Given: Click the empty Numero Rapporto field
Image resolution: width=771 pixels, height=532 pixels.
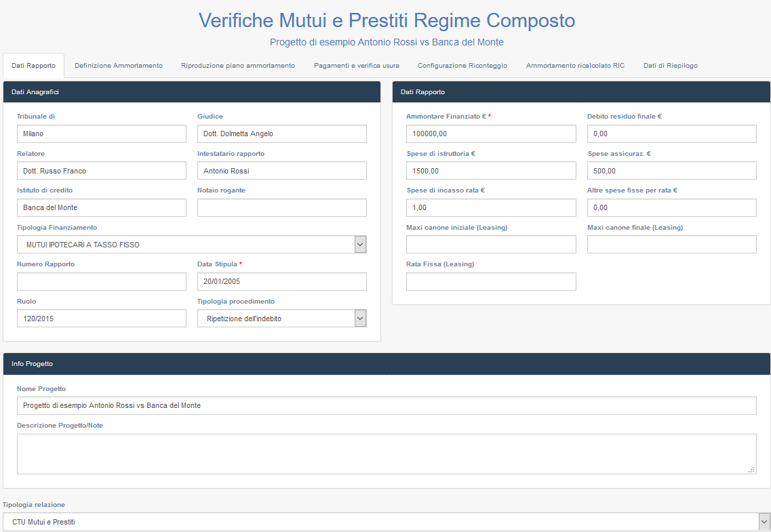Looking at the screenshot, I should [x=102, y=281].
